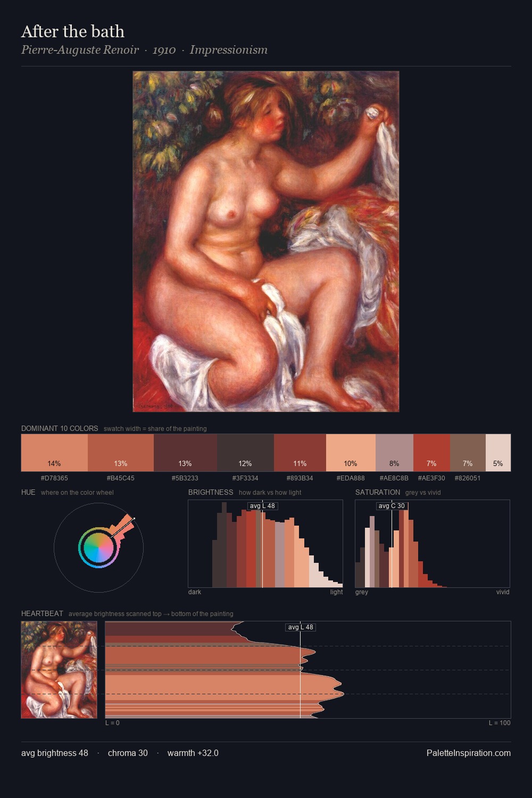This screenshot has height=798, width=532.
Task: Choose the #3F3334 swatch at 12%
Action: pyautogui.click(x=245, y=453)
